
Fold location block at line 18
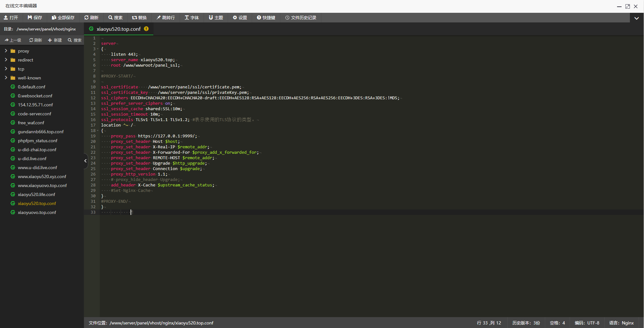(98, 131)
